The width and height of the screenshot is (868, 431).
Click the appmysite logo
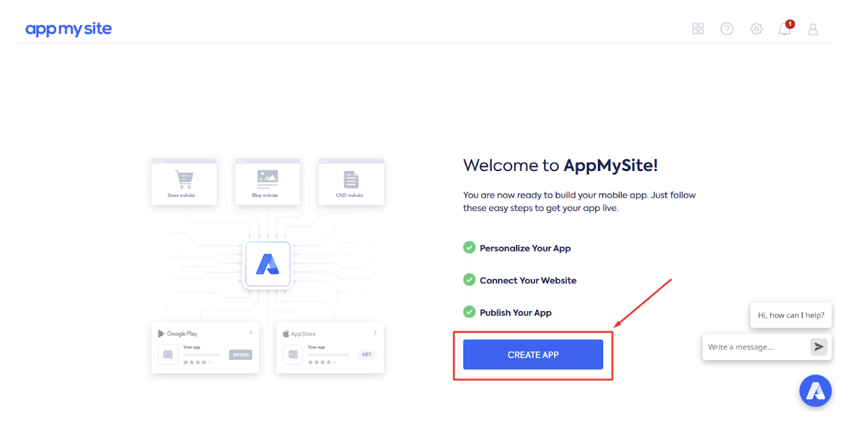pyautogui.click(x=69, y=29)
